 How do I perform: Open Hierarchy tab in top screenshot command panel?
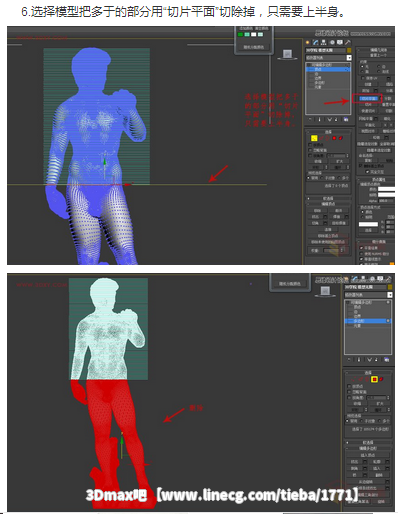pos(324,42)
